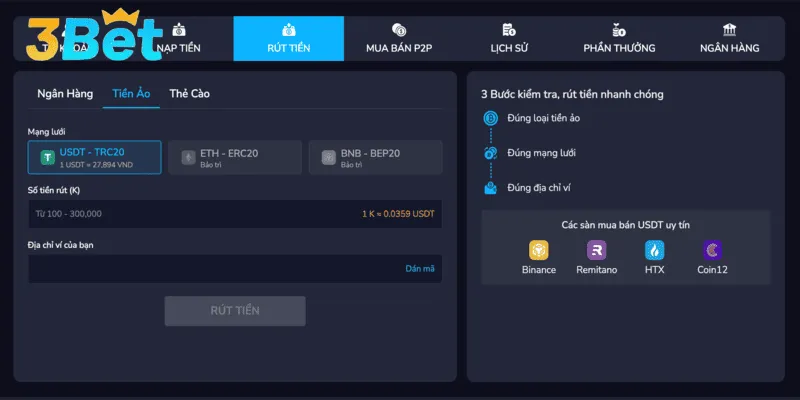The width and height of the screenshot is (800, 400).
Task: Select the Ngân Hàng withdrawal method sub-tab
Action: pos(65,94)
